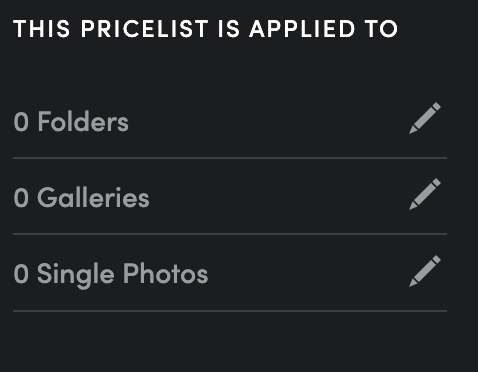Click the word PRICELIST in the header
Image resolution: width=478 pixels, height=372 pixels.
145,29
